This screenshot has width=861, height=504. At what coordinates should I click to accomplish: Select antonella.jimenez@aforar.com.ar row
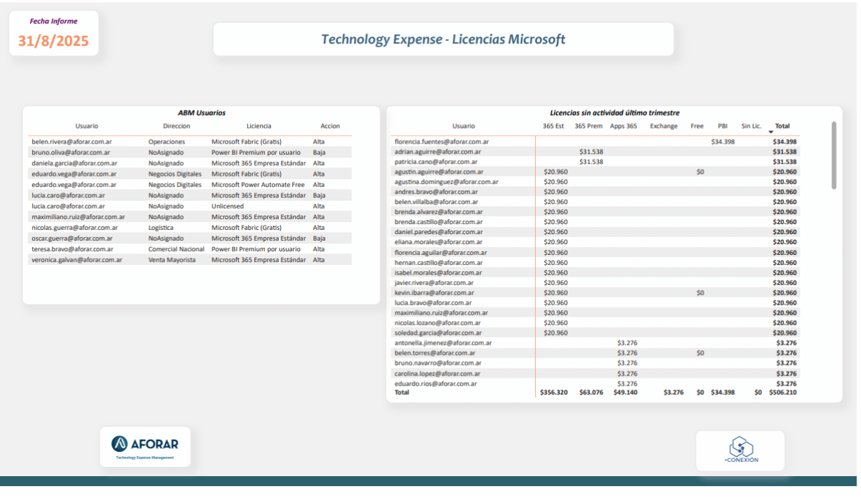(596, 343)
